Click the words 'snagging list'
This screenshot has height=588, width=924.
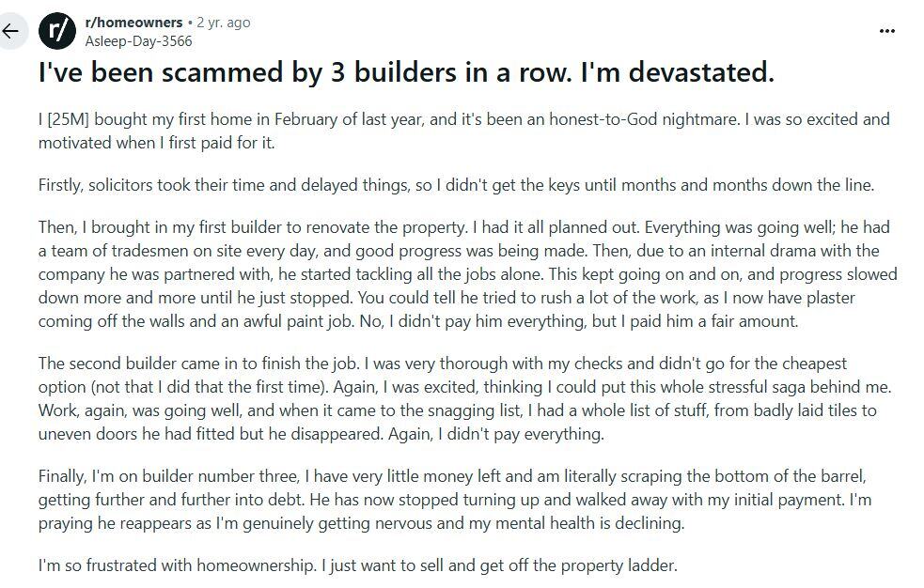475,410
